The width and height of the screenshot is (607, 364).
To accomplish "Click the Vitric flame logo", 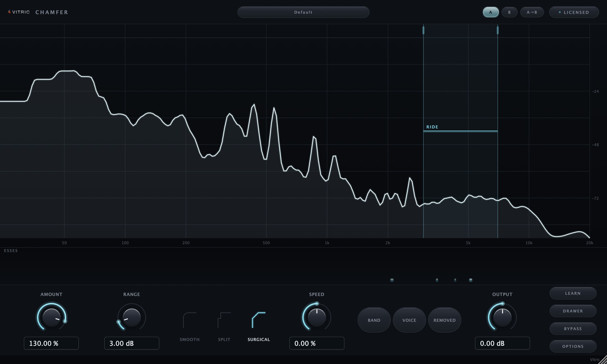I will click(x=9, y=12).
